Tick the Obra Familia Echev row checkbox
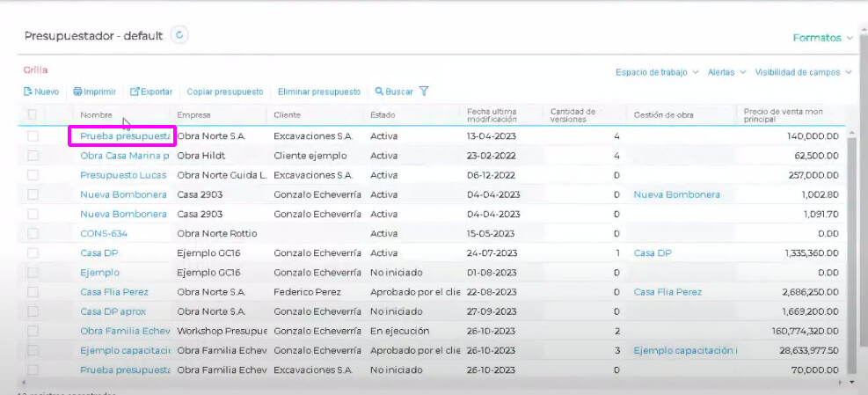Viewport: 868px width, 395px height. click(33, 331)
